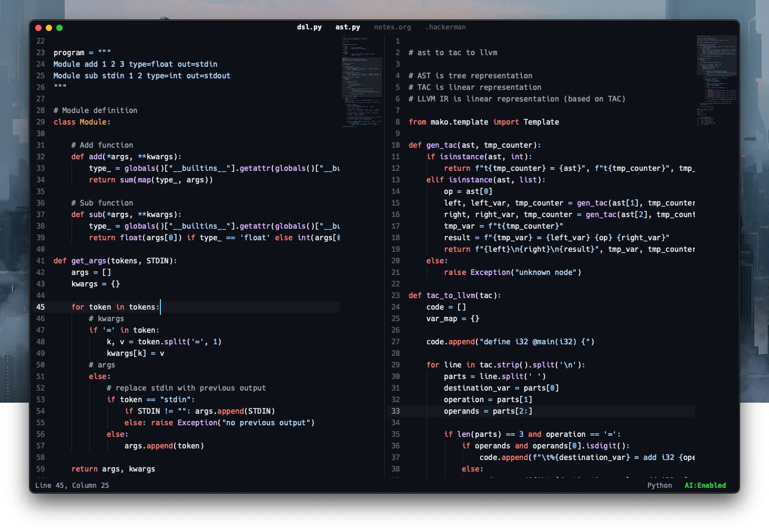This screenshot has width=769, height=532.
Task: Minimize the window using the yellow button
Action: (49, 28)
